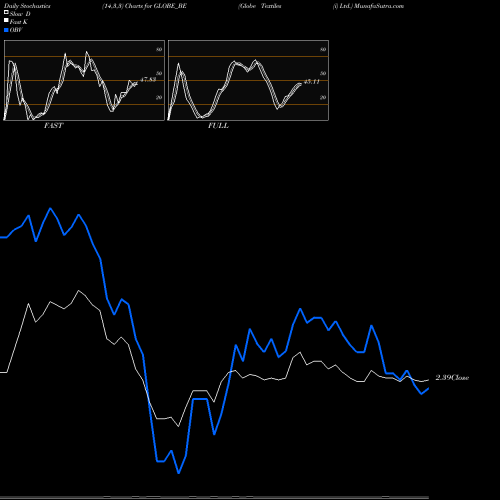Click the '(i) Ltd.) MunafaSutra.com' text
Viewport: 500px width, 500px height.
point(368,6)
